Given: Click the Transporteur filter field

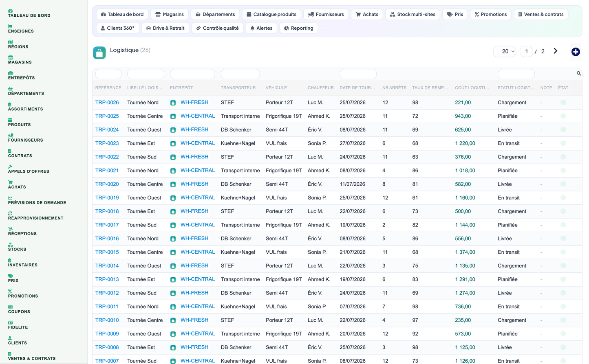Looking at the screenshot, I should [240, 74].
